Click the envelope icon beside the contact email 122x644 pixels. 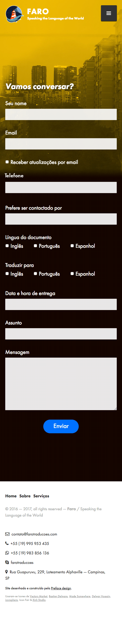click(x=7, y=534)
